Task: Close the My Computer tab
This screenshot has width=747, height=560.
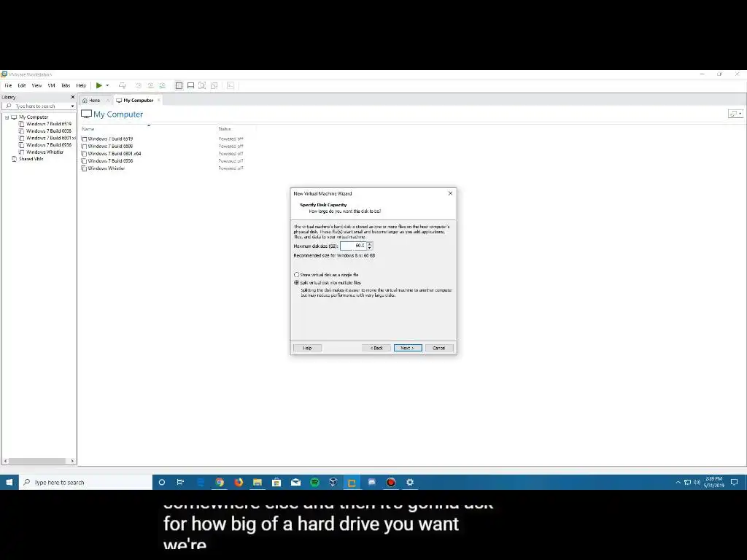Action: pos(158,101)
